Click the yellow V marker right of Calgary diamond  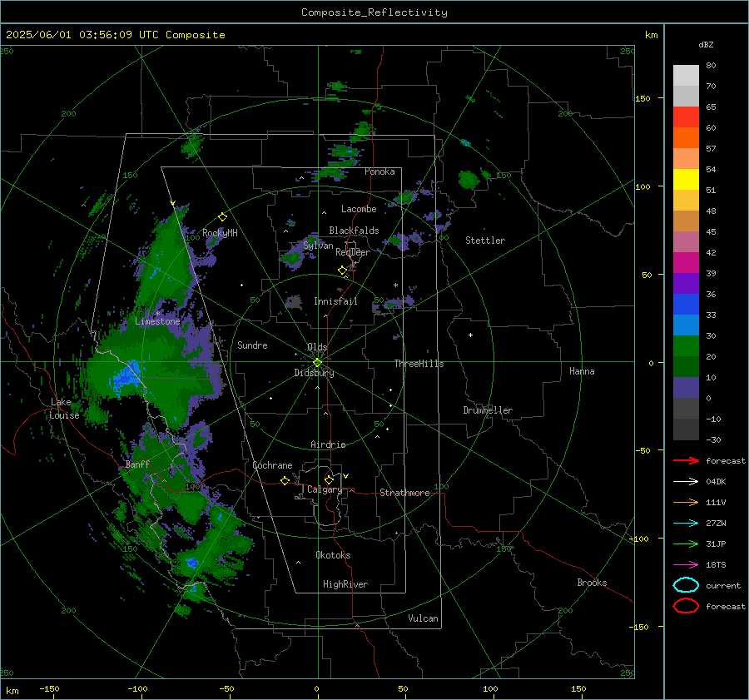point(345,476)
